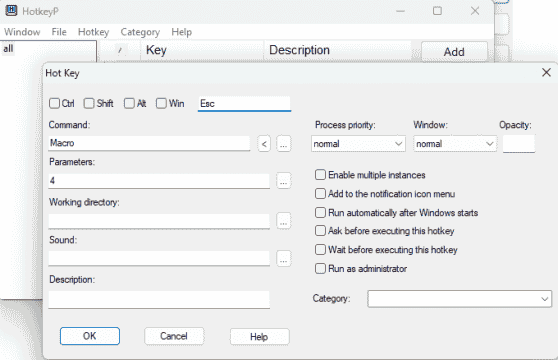Click the Command field containing Macro
Screen dimensions: 558x360
pyautogui.click(x=149, y=143)
